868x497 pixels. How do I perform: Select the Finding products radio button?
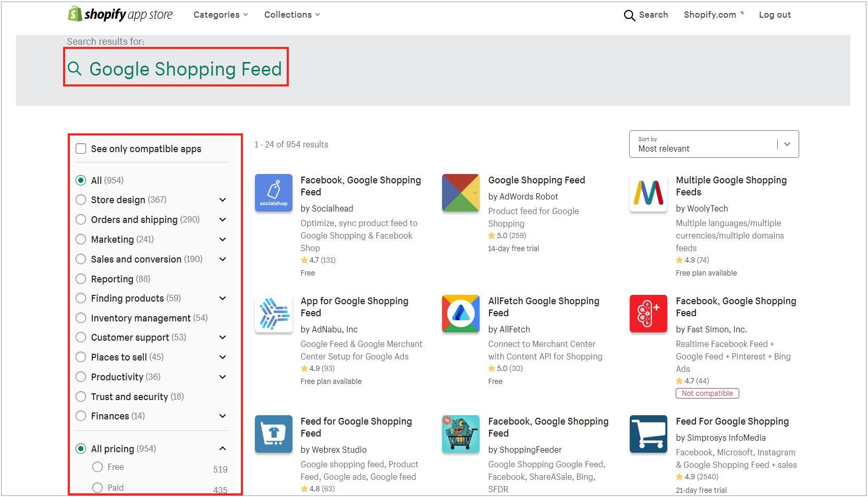coord(81,298)
